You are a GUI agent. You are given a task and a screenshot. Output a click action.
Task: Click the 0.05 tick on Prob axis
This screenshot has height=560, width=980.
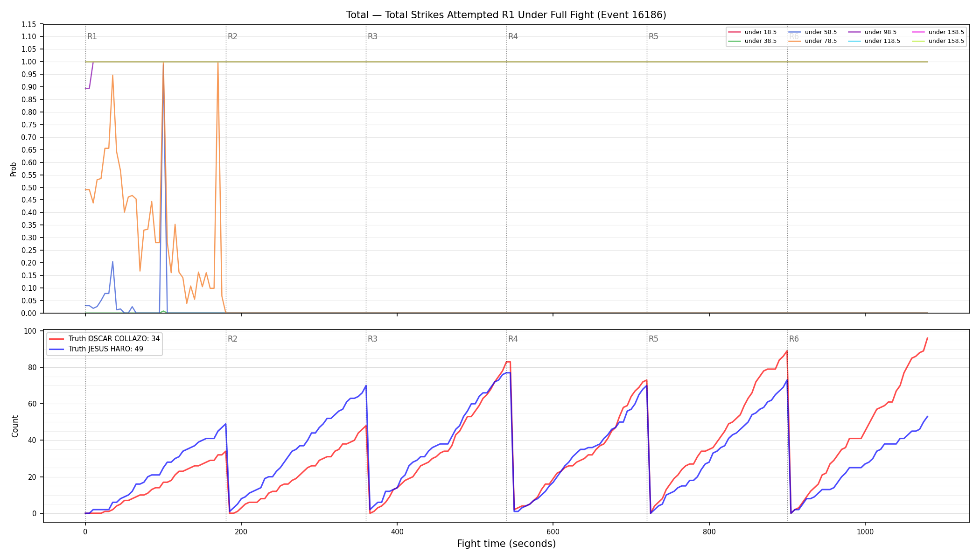tap(29, 301)
